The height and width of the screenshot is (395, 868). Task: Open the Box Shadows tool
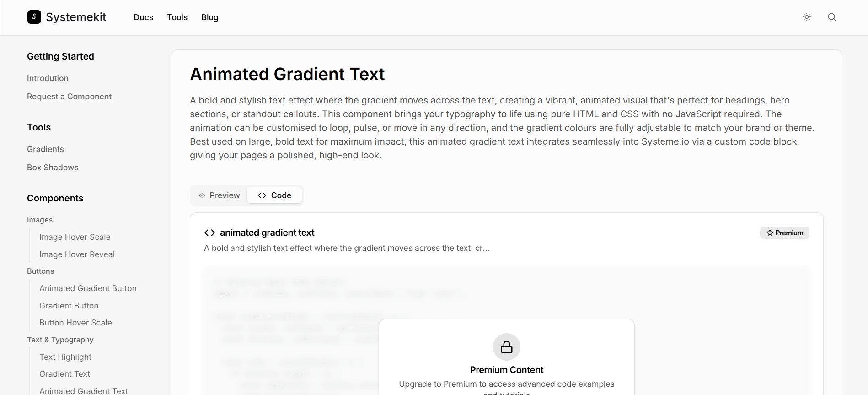pos(53,168)
